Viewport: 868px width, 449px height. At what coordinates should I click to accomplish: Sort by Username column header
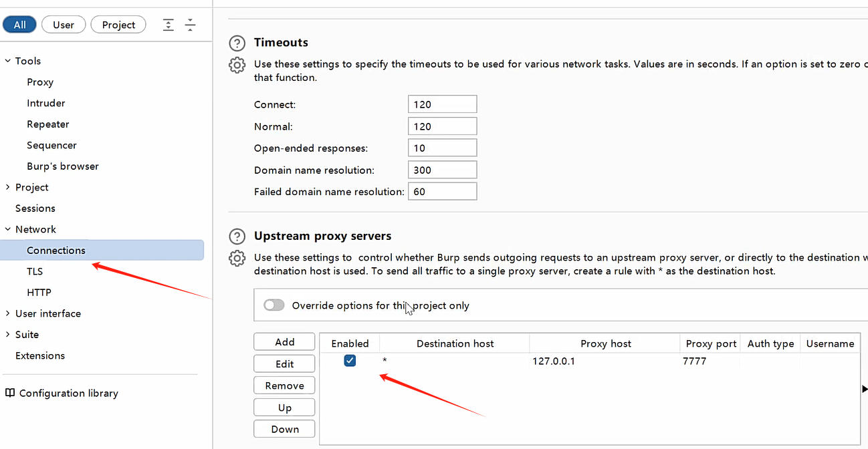(x=830, y=343)
